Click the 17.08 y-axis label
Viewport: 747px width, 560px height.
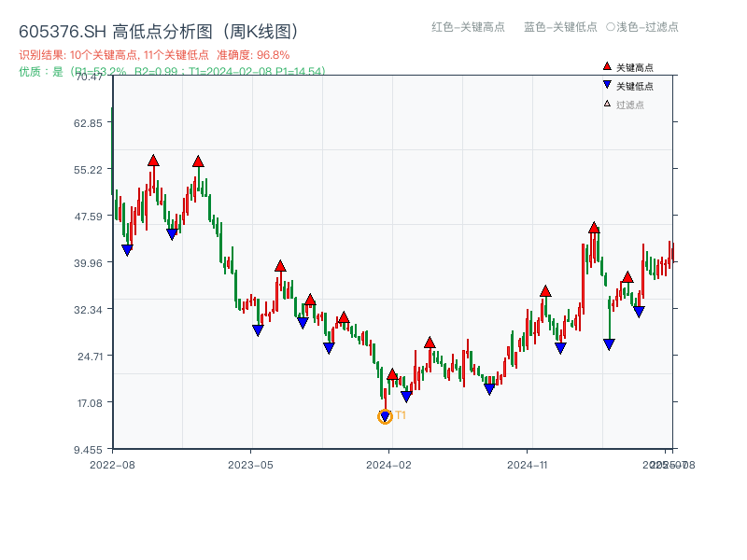90,403
